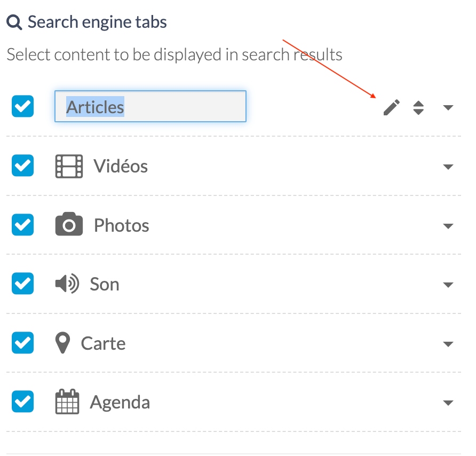
Task: Click the pencil edit icon for Articles
Action: [x=391, y=107]
